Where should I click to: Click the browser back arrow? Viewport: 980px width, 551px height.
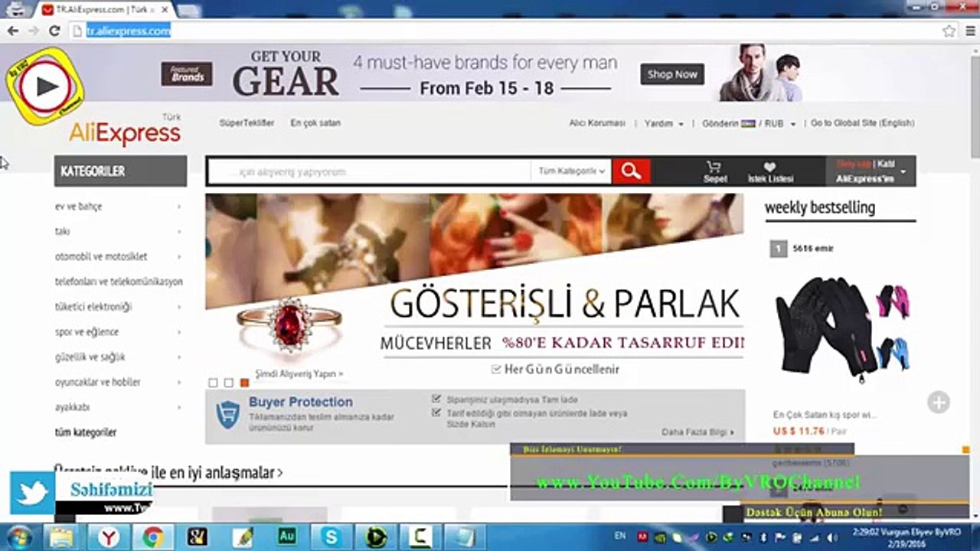13,31
